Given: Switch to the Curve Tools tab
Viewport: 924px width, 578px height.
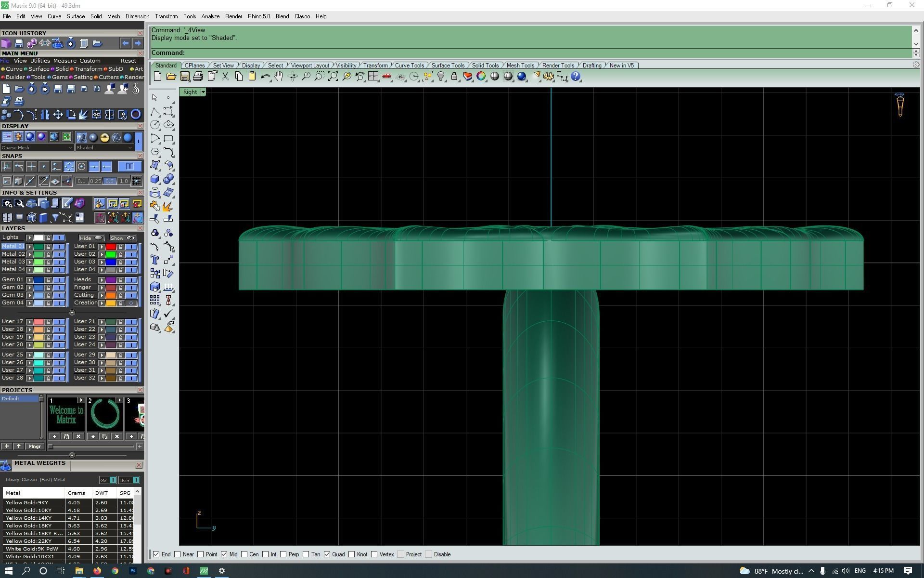Looking at the screenshot, I should pyautogui.click(x=409, y=66).
